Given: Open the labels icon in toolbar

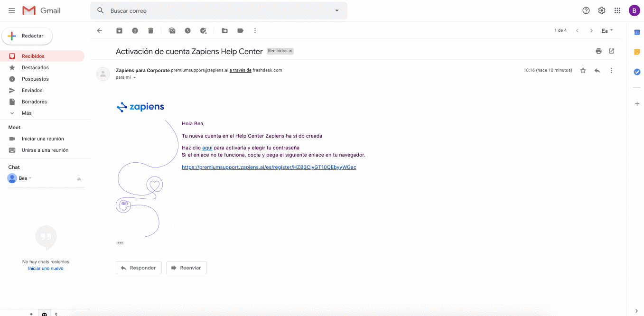Looking at the screenshot, I should pyautogui.click(x=241, y=30).
